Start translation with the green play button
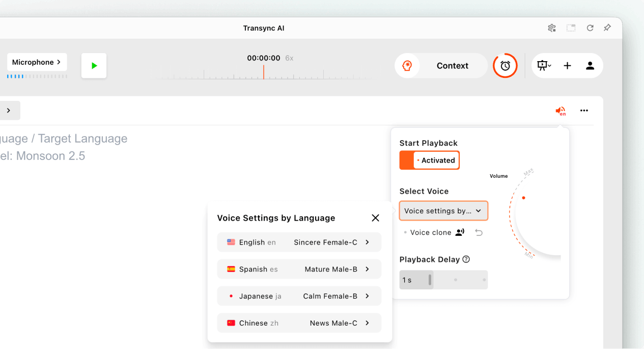The image size is (644, 349). click(94, 66)
